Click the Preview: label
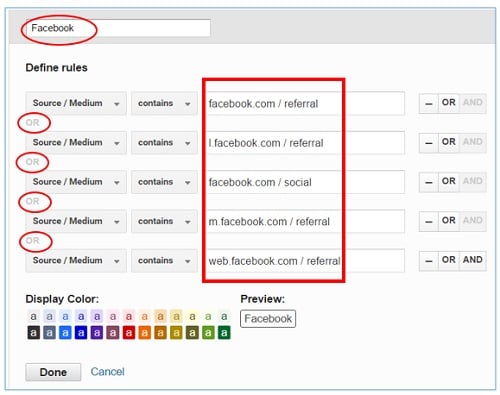500x395 pixels. [263, 299]
